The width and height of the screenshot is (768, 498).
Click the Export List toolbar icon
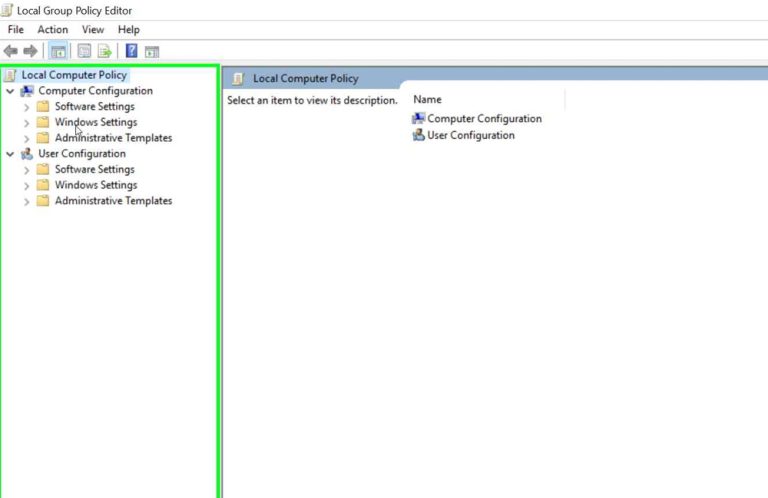pos(104,51)
